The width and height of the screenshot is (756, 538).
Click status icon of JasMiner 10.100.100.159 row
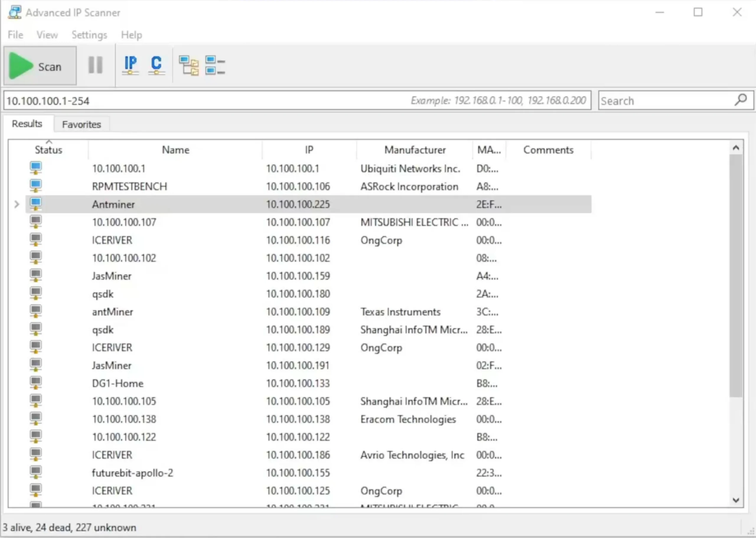coord(36,275)
